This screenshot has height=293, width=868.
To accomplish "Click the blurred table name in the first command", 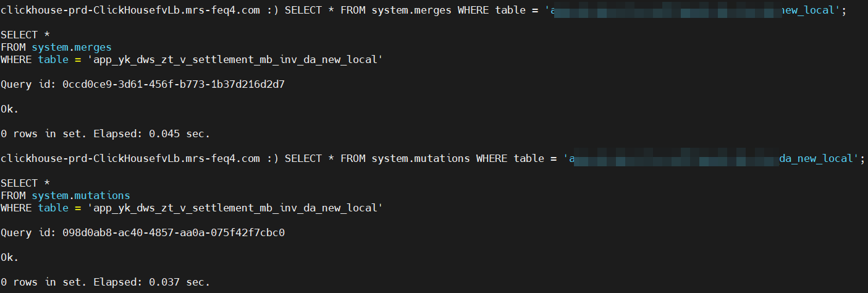I will point(667,11).
